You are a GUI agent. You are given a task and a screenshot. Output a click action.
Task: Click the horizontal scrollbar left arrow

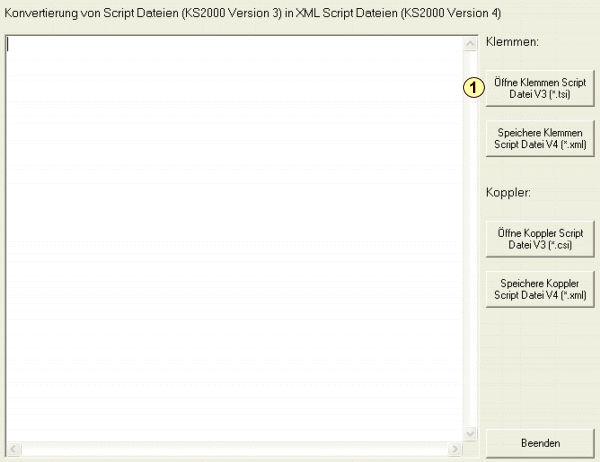(x=13, y=449)
